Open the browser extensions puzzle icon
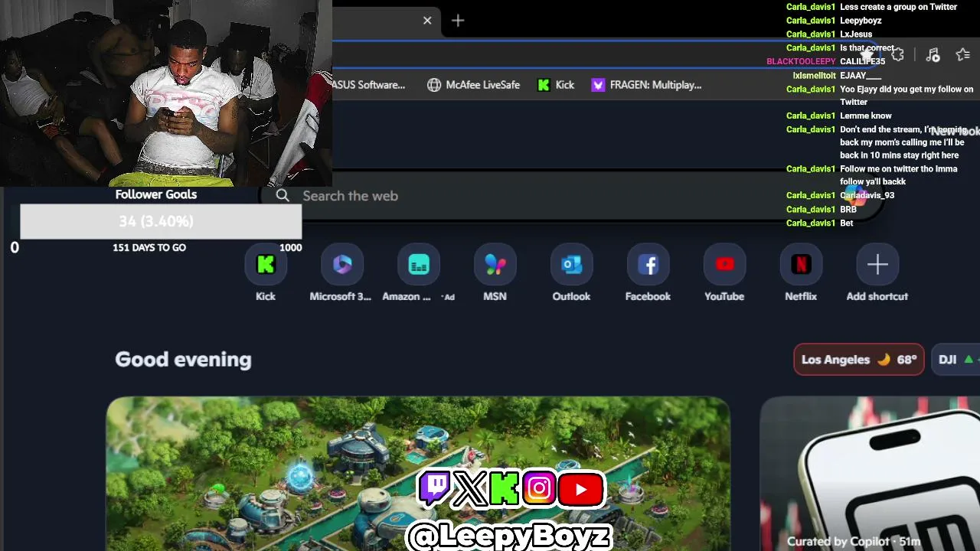The image size is (980, 551). [x=897, y=55]
